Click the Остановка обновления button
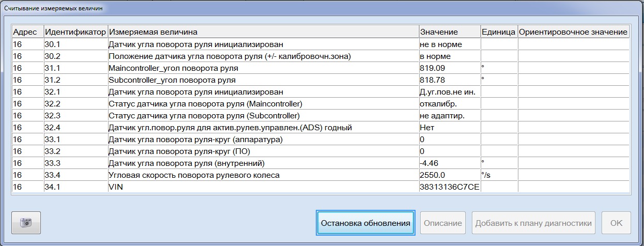This screenshot has width=644, height=246. [x=365, y=223]
